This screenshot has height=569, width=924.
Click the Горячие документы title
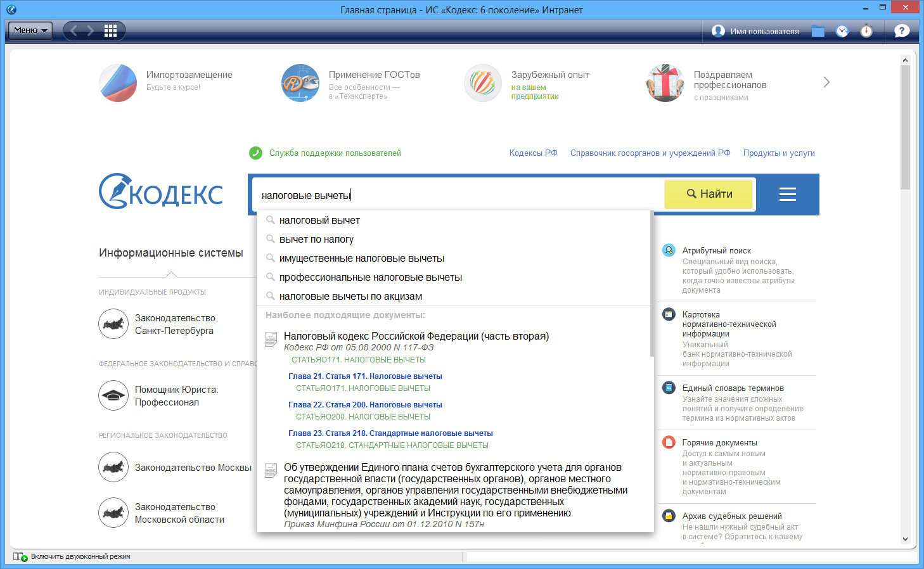pos(719,443)
